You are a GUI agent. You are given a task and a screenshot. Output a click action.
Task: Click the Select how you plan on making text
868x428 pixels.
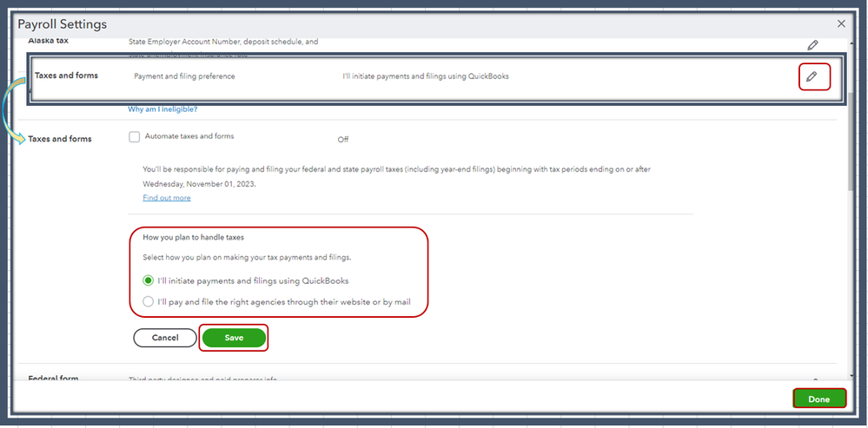(247, 257)
